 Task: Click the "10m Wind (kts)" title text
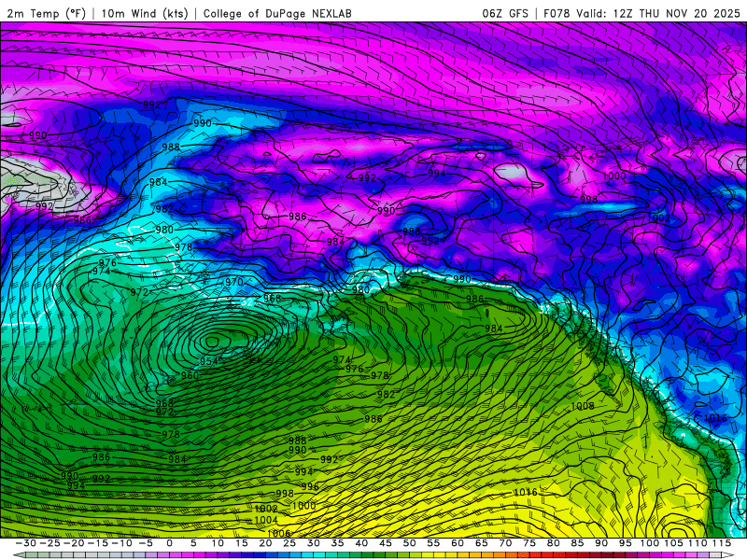pyautogui.click(x=145, y=13)
